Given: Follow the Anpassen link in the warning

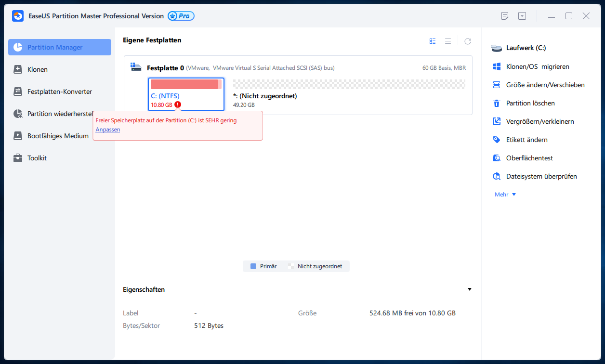Looking at the screenshot, I should click(108, 130).
